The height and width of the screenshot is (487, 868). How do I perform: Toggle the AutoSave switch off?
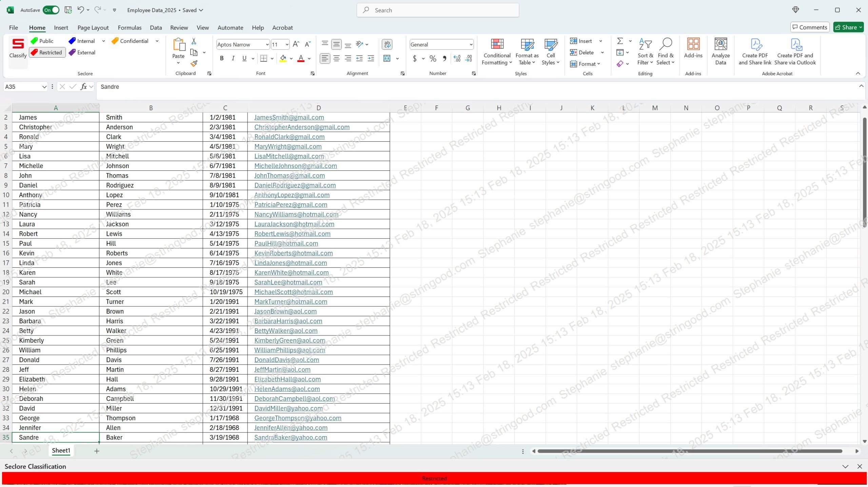[51, 10]
